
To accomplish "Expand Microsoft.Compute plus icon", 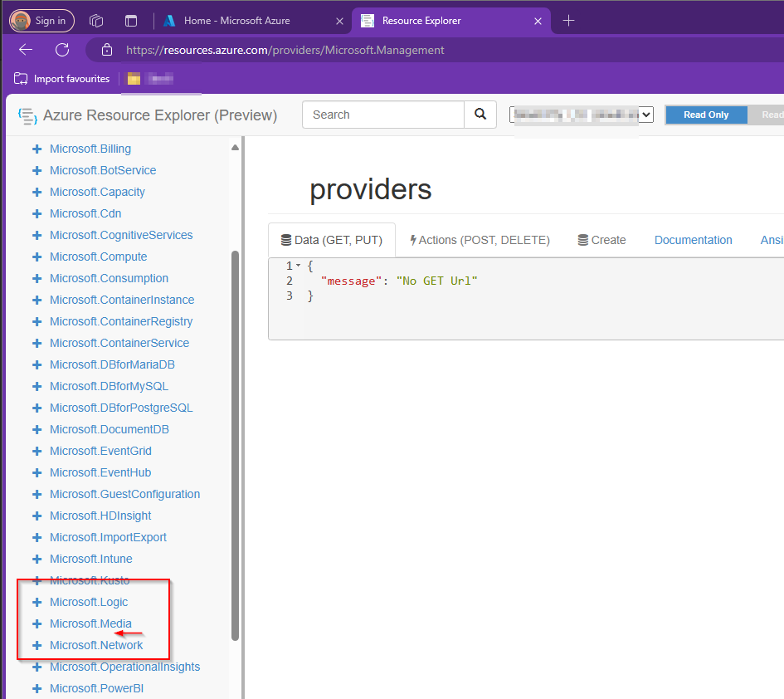I will [37, 257].
